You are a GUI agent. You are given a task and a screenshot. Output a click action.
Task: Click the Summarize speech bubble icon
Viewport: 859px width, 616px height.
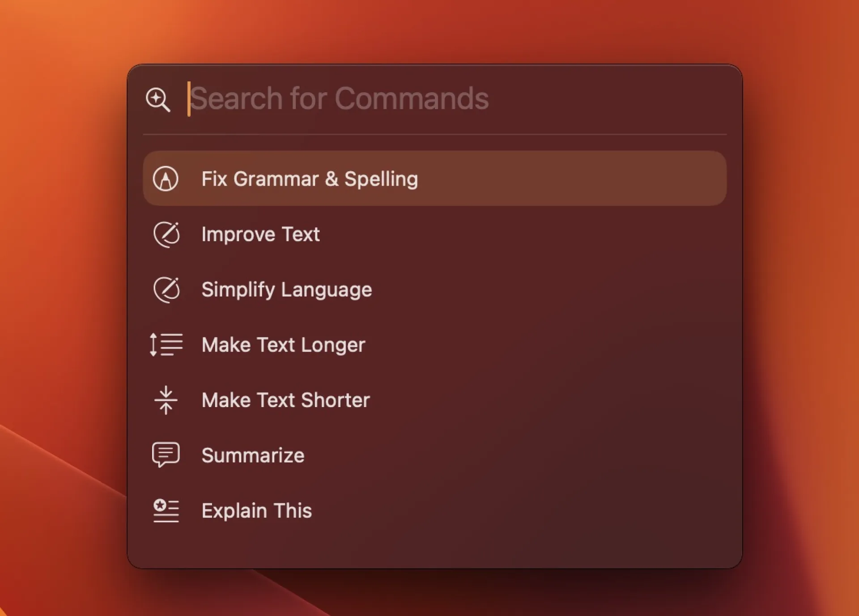pyautogui.click(x=166, y=455)
